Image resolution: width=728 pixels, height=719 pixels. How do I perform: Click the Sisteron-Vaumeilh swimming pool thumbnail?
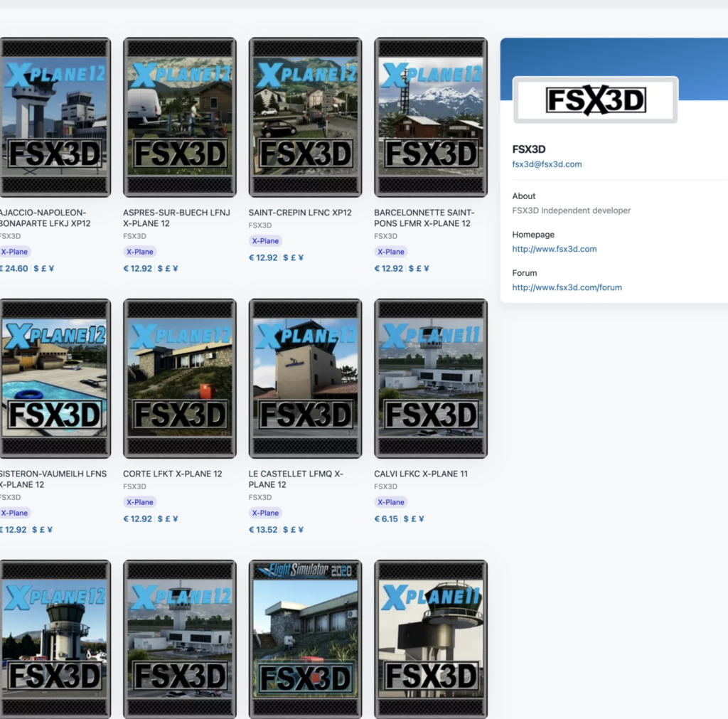(x=55, y=378)
